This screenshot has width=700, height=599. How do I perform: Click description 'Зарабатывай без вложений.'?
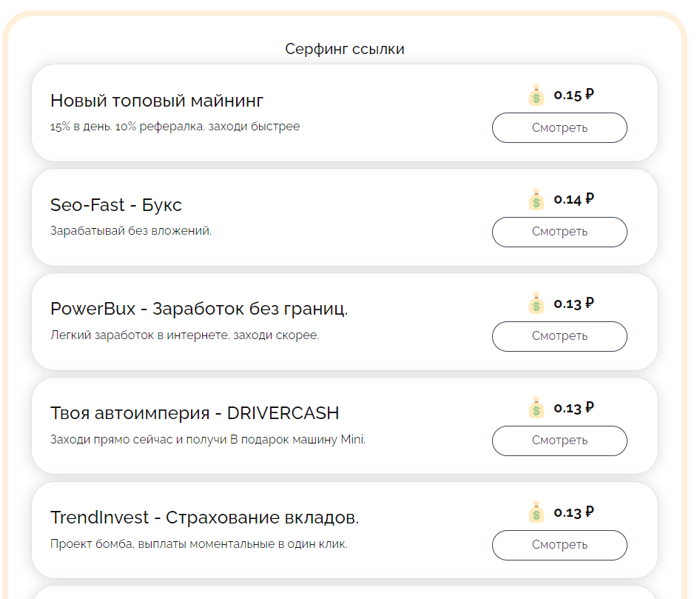pyautogui.click(x=131, y=231)
